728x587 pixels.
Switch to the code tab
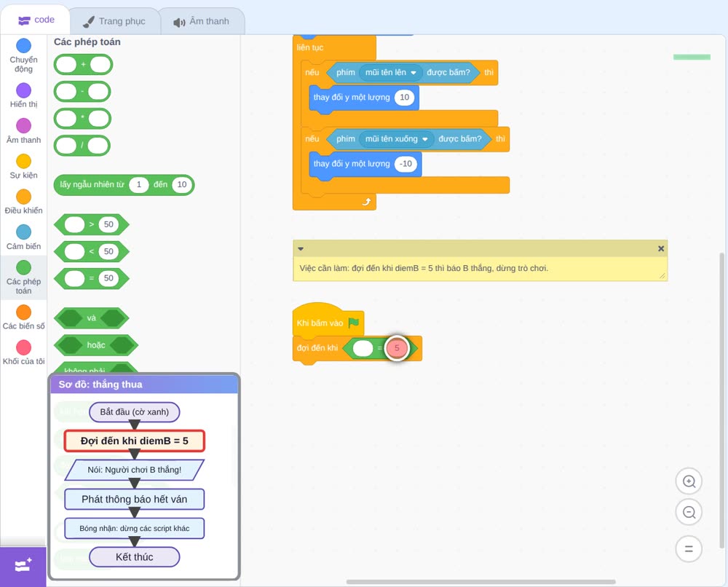(36, 20)
